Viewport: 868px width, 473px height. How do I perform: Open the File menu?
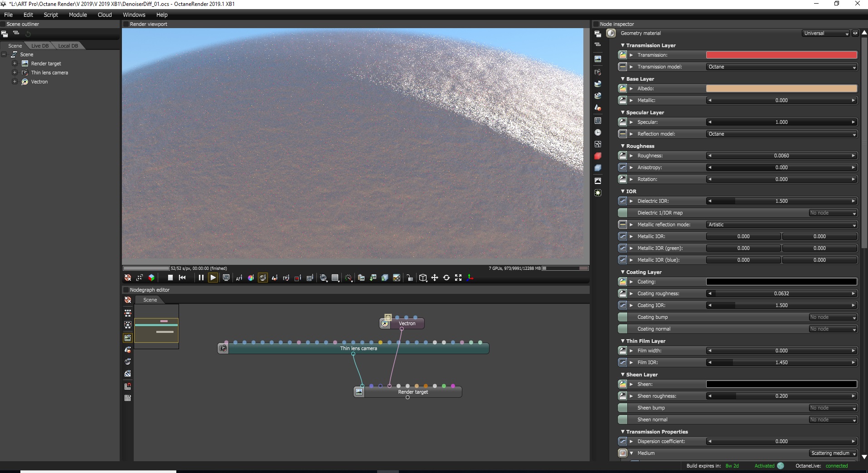click(x=9, y=15)
